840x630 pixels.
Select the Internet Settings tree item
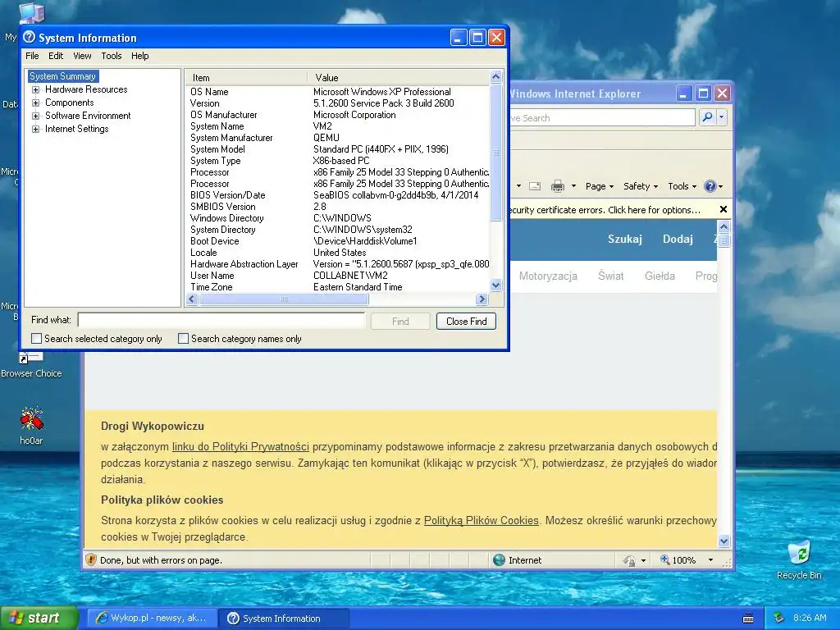coord(76,129)
